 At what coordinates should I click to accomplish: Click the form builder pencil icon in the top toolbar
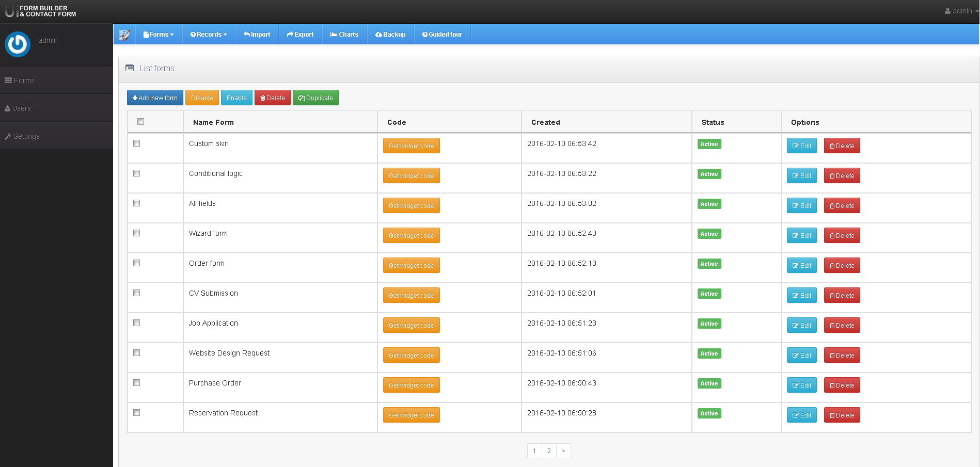point(124,35)
